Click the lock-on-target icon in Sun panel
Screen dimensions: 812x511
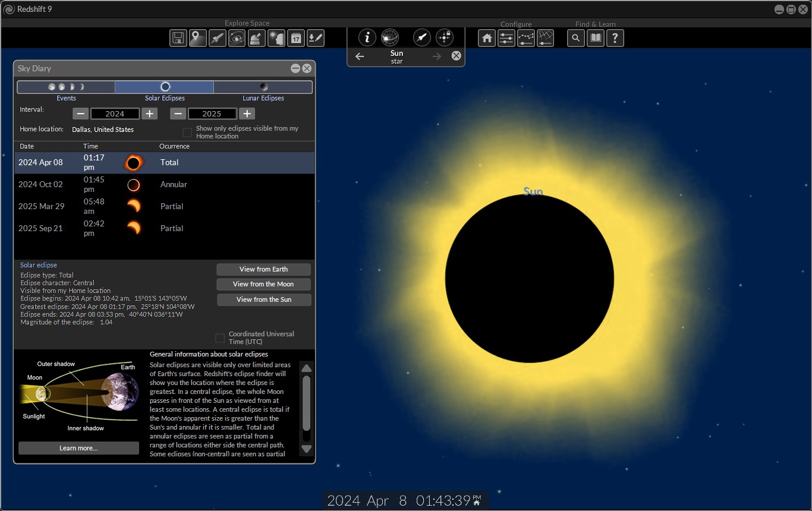point(445,37)
